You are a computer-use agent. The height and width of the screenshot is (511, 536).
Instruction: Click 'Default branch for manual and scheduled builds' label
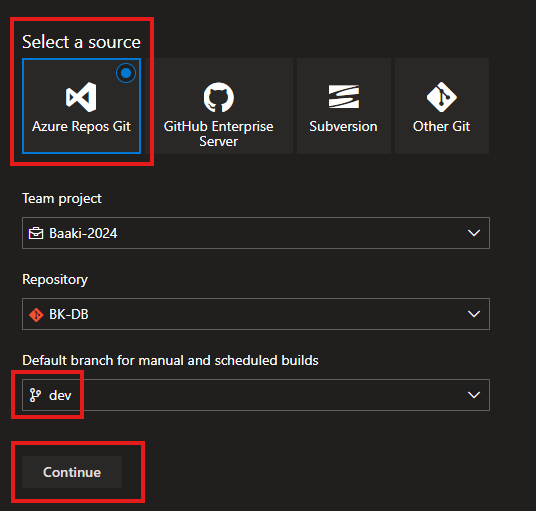170,360
